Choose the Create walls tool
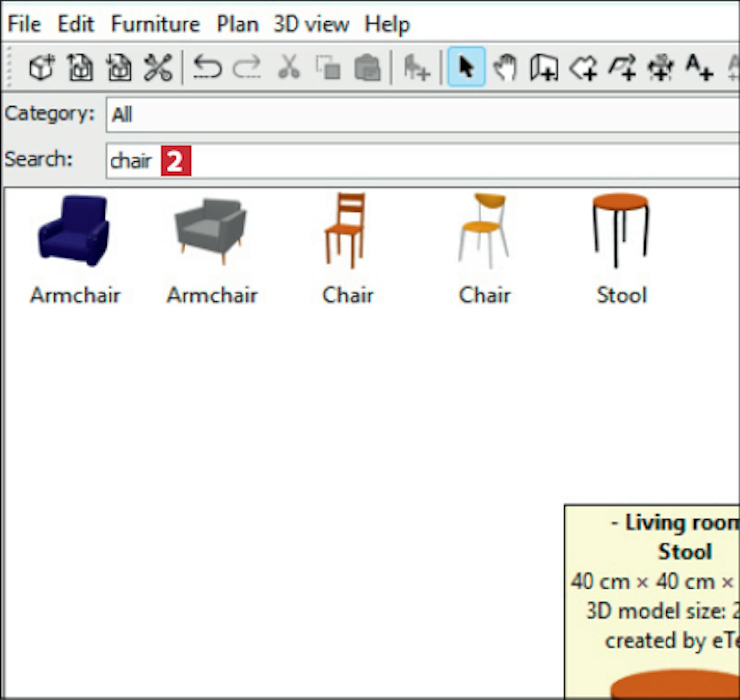The width and height of the screenshot is (740, 700). pyautogui.click(x=544, y=67)
